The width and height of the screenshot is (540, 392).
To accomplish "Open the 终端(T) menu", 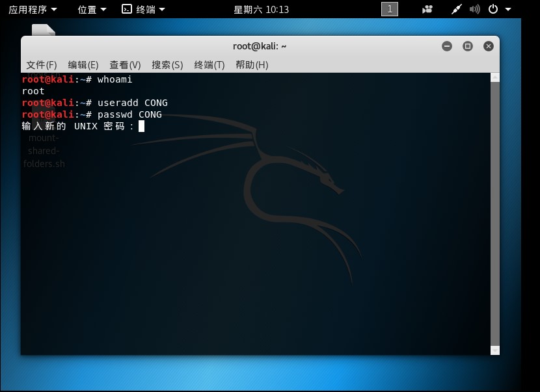I will coord(209,65).
